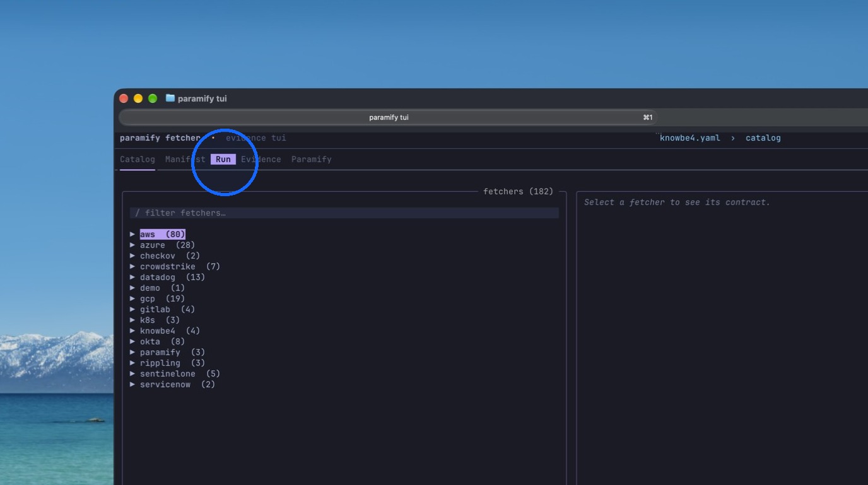
Task: Click the 'catalog' breadcrumb text
Action: [x=763, y=138]
